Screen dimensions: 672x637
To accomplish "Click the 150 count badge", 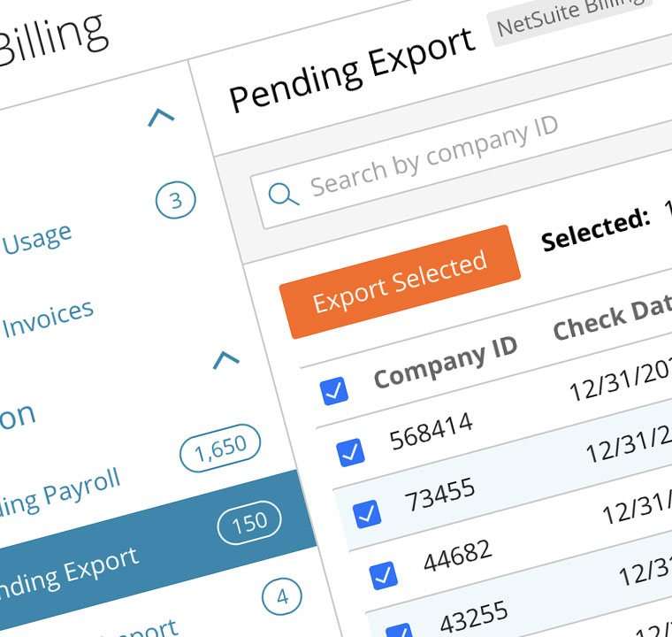I will (x=249, y=523).
